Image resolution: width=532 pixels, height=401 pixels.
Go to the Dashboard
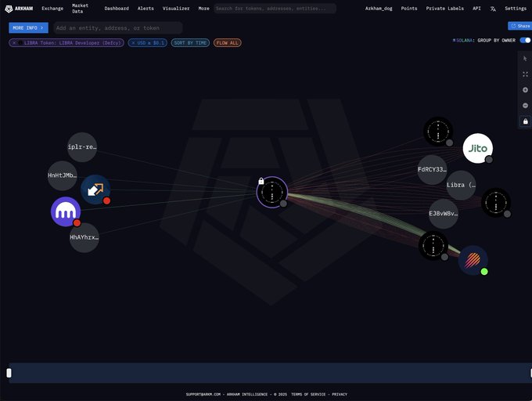click(x=117, y=9)
